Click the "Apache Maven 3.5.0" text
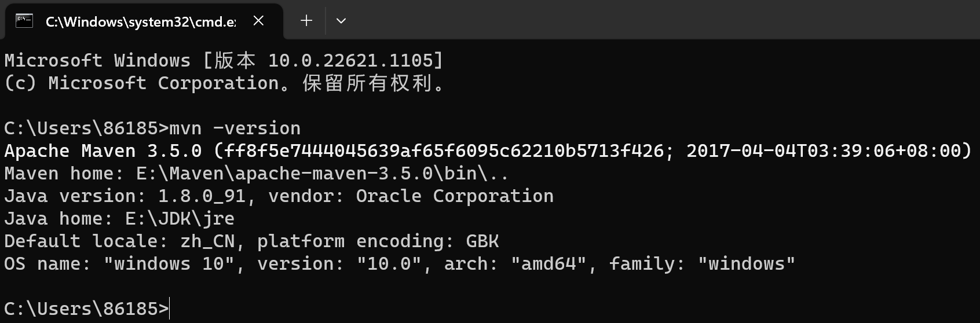980x323 pixels. point(103,151)
